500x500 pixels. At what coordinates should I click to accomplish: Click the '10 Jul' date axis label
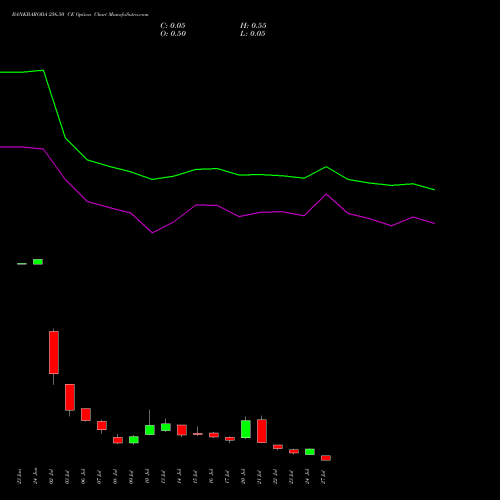point(147,477)
